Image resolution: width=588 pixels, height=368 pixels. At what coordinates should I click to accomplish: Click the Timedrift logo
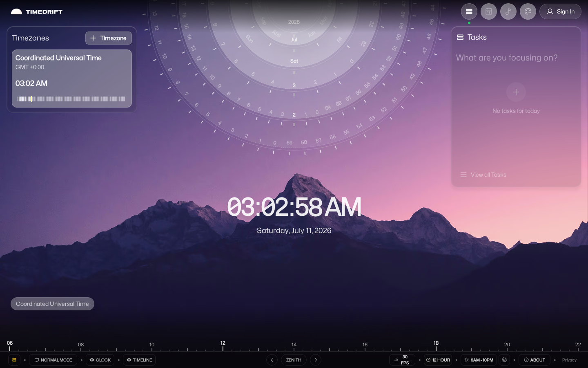[x=36, y=11]
